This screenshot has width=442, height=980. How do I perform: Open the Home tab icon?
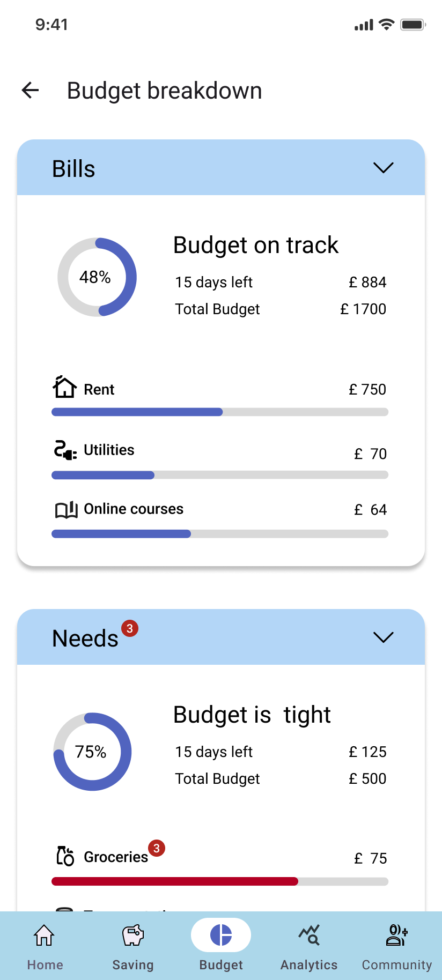[x=45, y=936]
